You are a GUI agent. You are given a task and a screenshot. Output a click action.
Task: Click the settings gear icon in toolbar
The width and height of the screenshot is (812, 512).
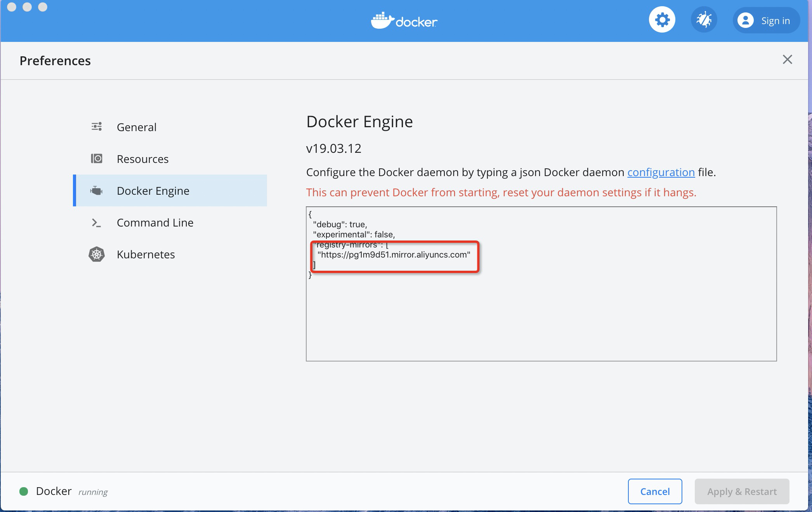tap(661, 20)
